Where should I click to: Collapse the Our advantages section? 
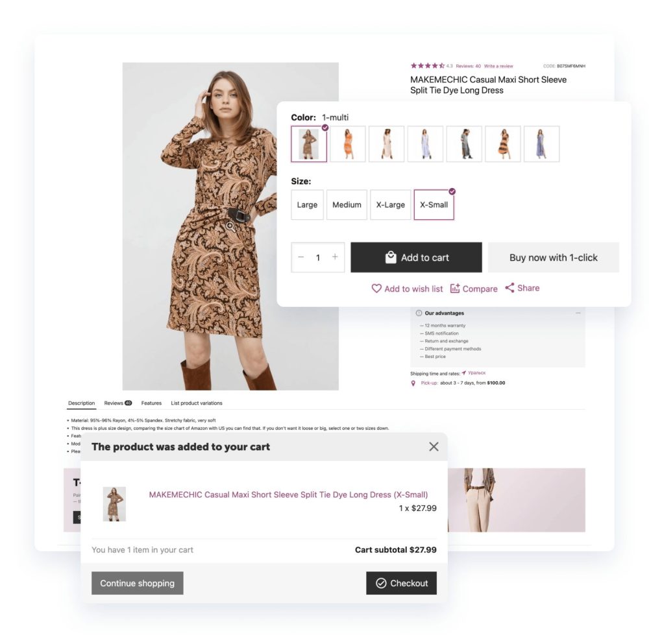coord(578,313)
